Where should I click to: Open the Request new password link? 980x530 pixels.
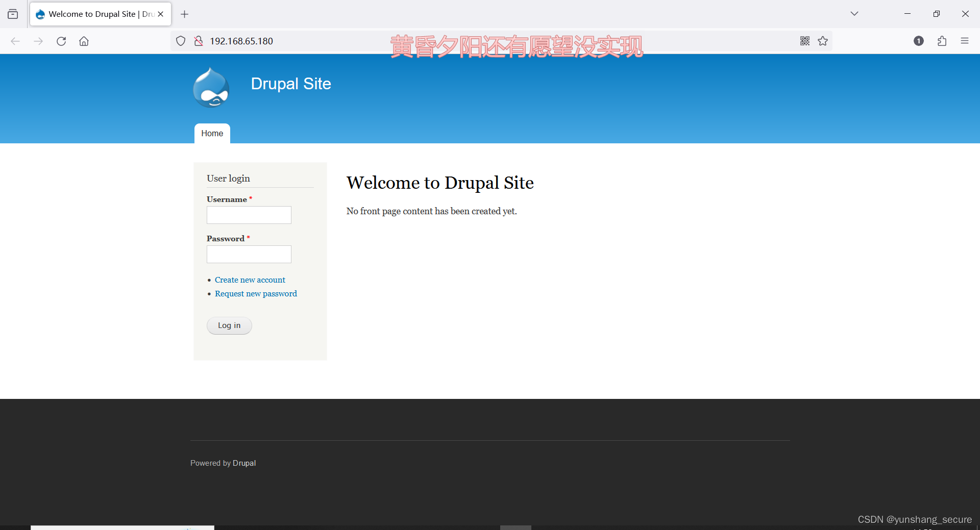[x=256, y=294]
